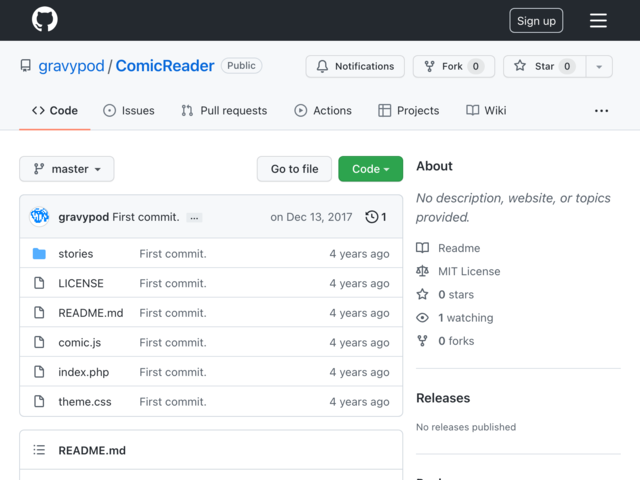Open the master branch dropdown
The height and width of the screenshot is (480, 640).
67,169
